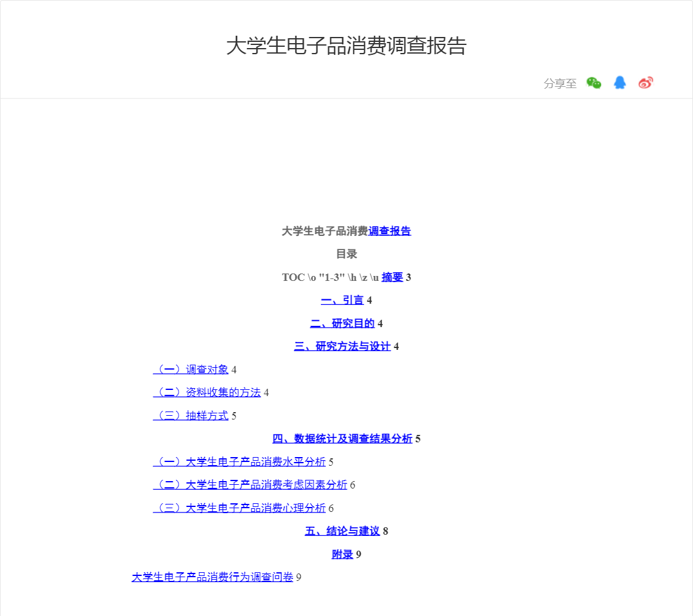Go to section 二、研究目的
The height and width of the screenshot is (616, 693).
tap(342, 323)
